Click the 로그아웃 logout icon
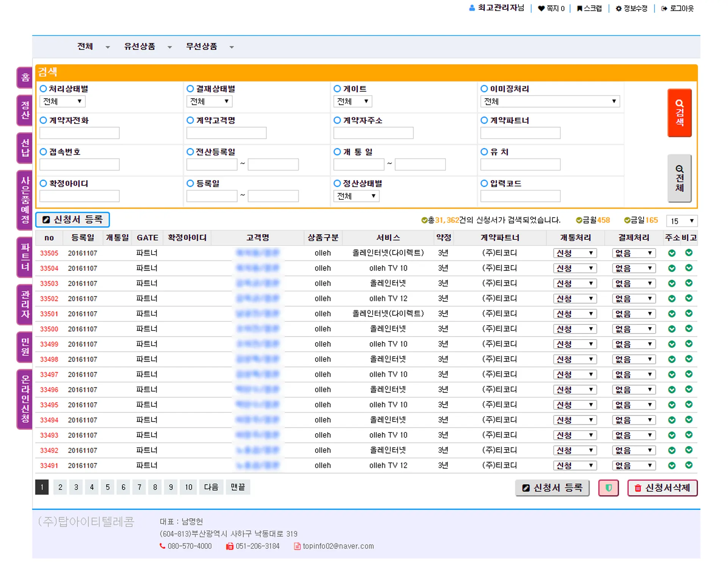The height and width of the screenshot is (562, 728). [x=664, y=8]
